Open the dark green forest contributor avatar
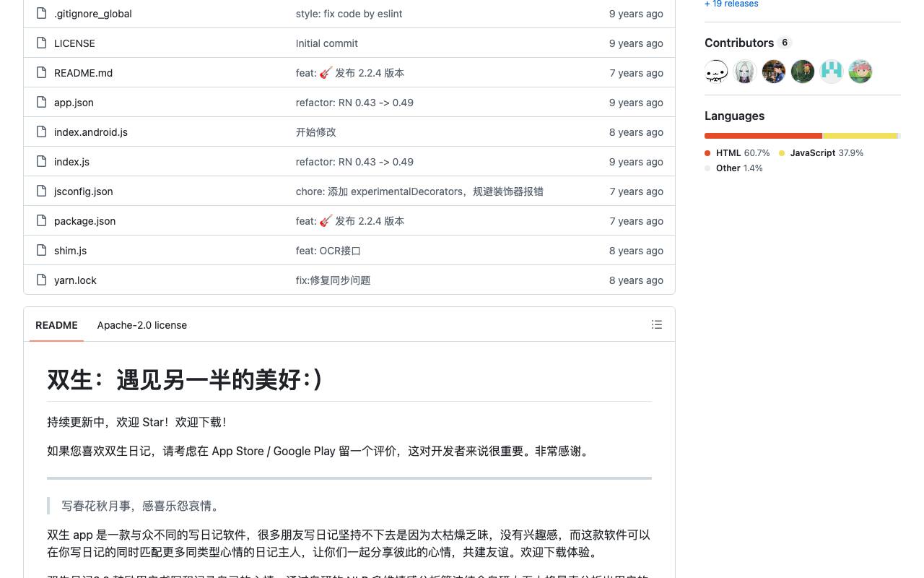 point(803,72)
